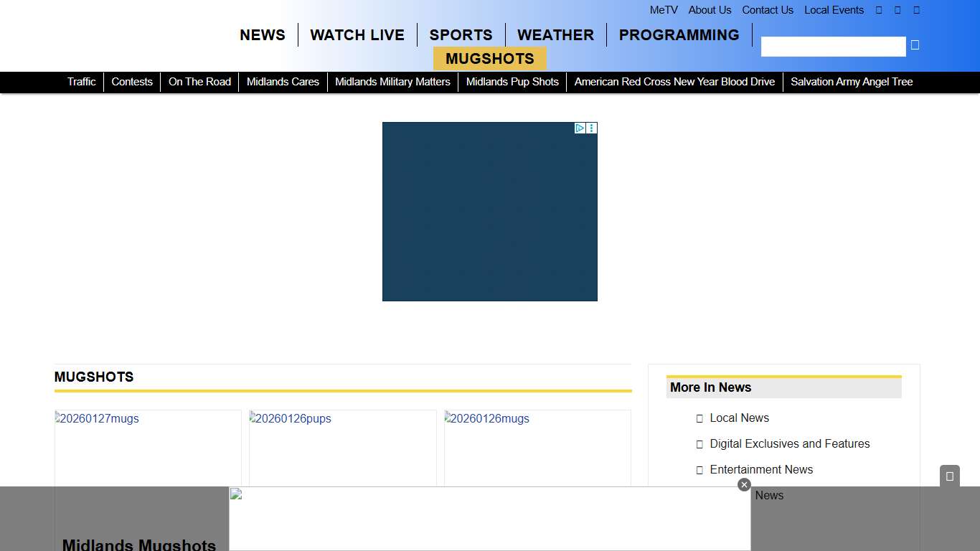The image size is (980, 551).
Task: Click the first social icon after Local Events
Action: point(879,10)
